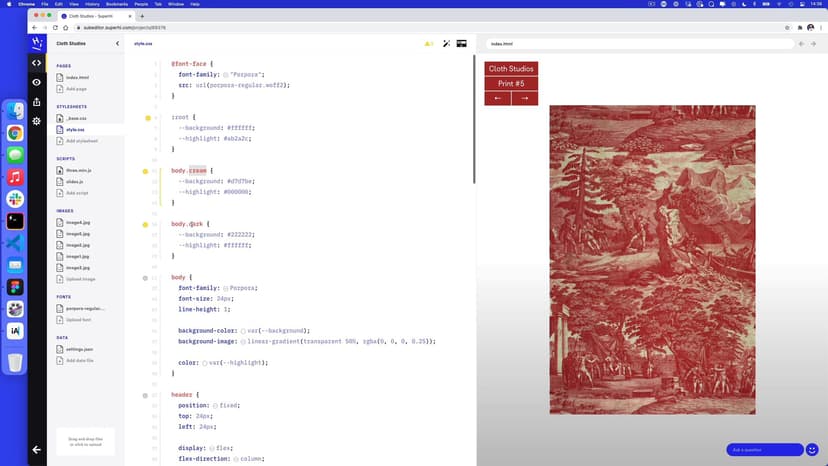Click the magic wand format icon

446,44
